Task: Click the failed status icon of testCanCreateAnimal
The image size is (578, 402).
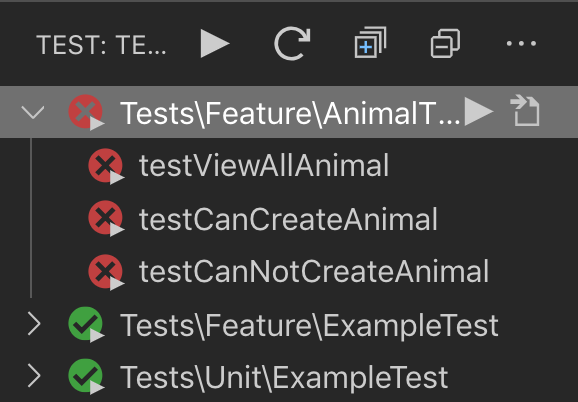Action: (x=106, y=218)
